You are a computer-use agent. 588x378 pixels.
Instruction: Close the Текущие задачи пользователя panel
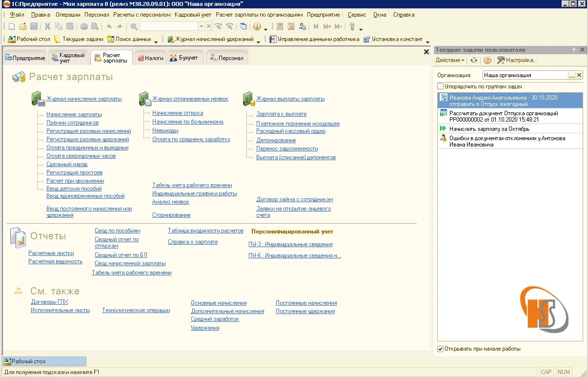(582, 50)
